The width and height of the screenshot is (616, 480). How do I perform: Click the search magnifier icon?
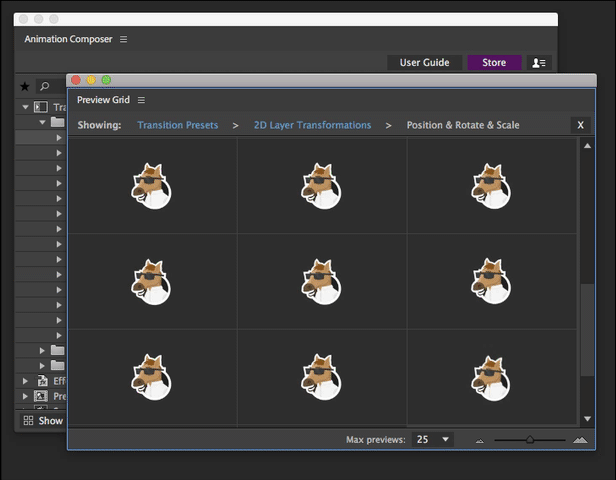(44, 87)
